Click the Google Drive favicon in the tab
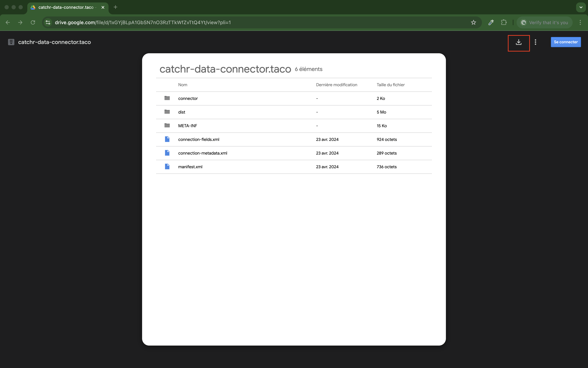The width and height of the screenshot is (588, 368). click(x=33, y=7)
